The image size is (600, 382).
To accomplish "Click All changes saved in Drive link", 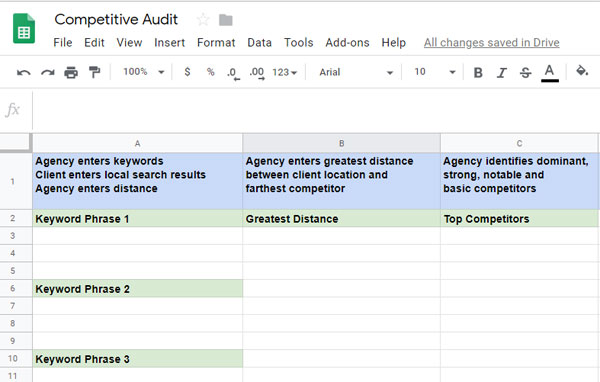I will tap(492, 42).
